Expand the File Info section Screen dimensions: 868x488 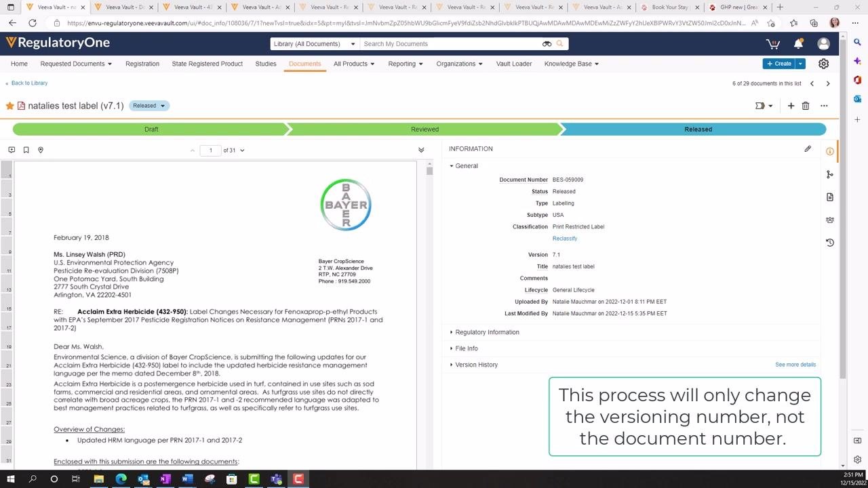(463, 348)
